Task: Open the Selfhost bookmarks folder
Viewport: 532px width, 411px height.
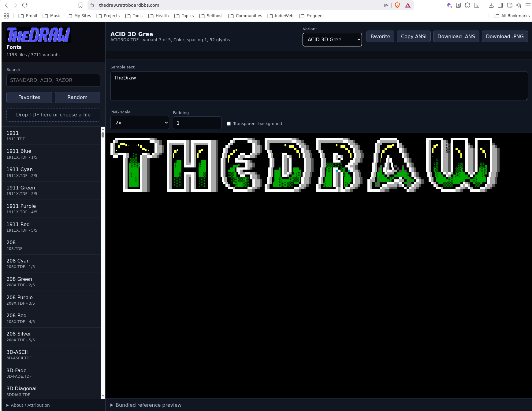Action: [x=211, y=16]
